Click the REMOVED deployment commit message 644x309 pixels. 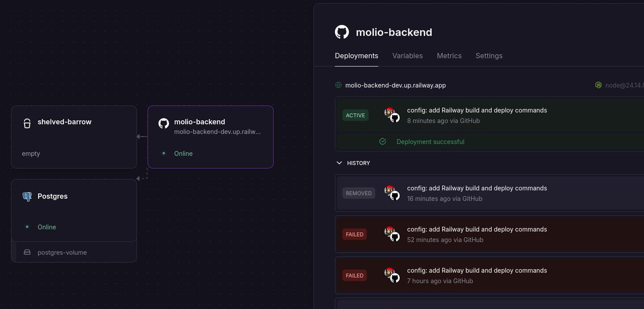(477, 188)
